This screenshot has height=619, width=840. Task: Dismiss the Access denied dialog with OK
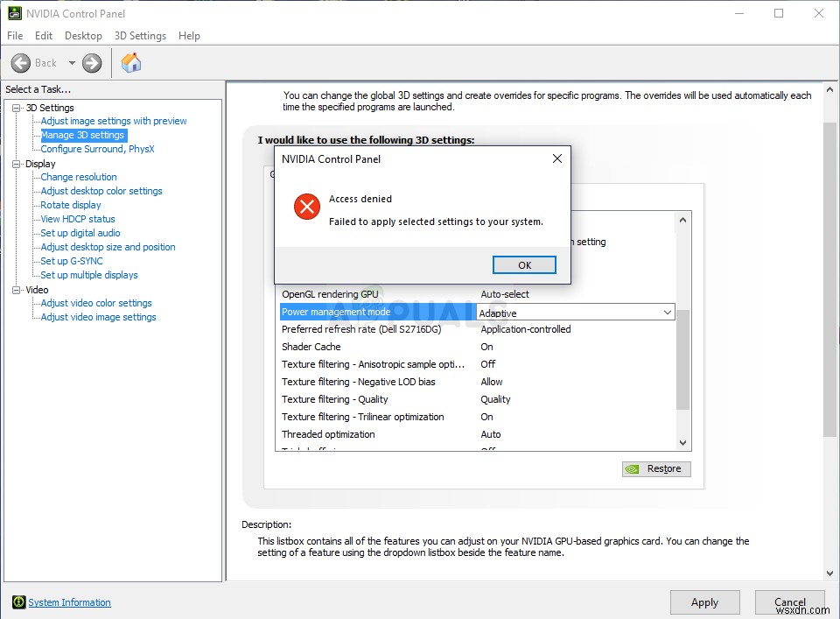click(x=523, y=264)
